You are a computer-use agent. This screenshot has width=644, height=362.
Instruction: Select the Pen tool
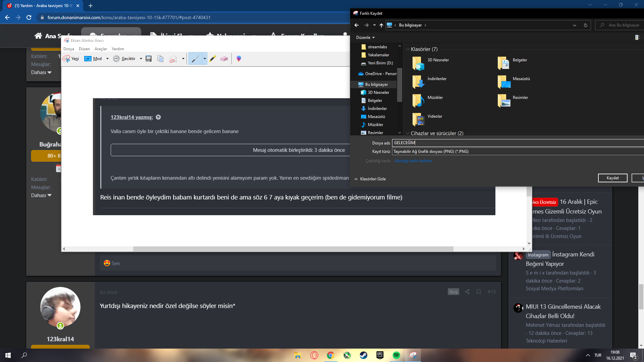click(195, 59)
